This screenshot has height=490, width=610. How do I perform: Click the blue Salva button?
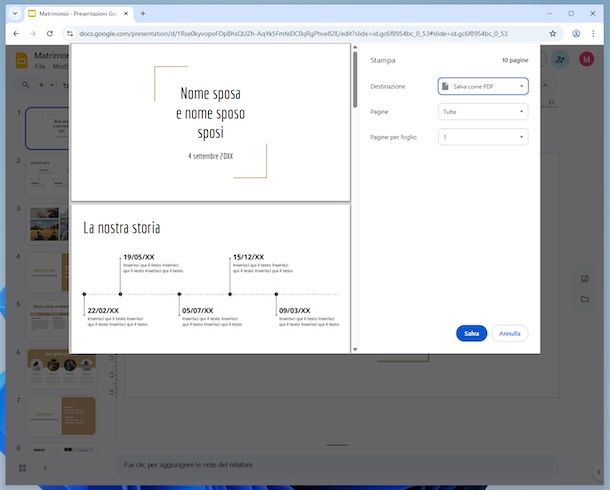(x=471, y=333)
